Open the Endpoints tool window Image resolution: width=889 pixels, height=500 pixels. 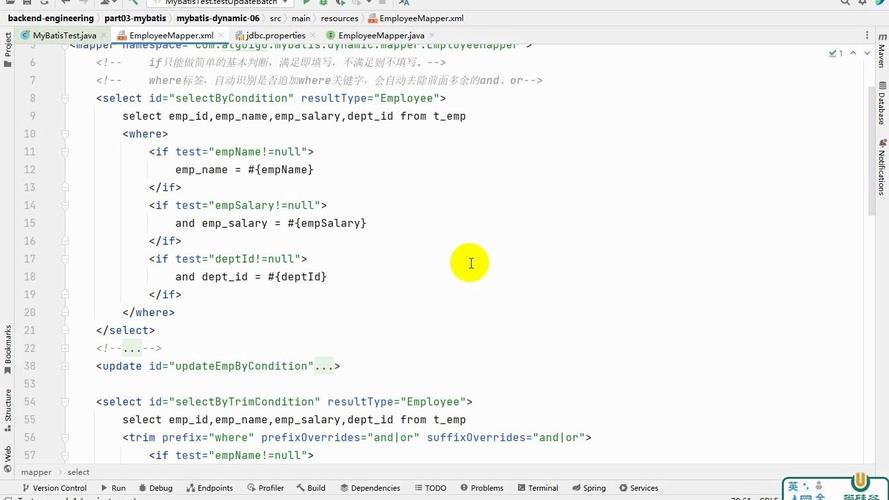pos(210,488)
